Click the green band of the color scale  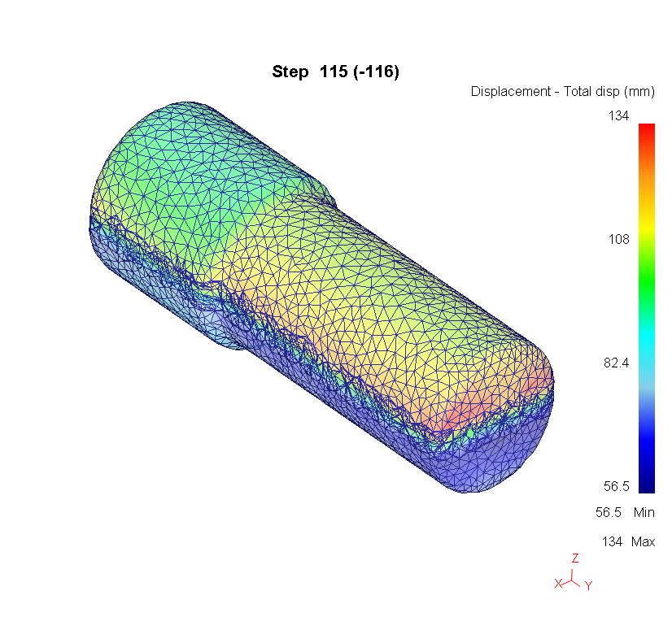tap(646, 276)
